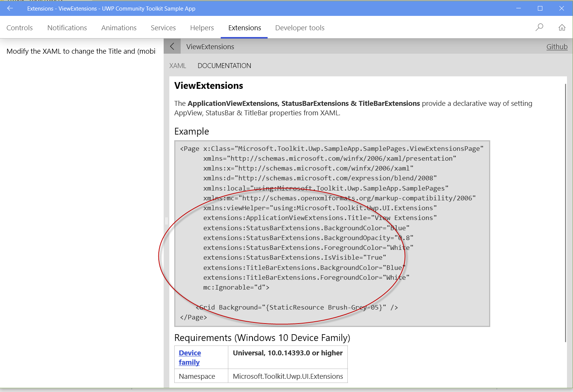Click the Grid Background StaticResource code line
Screen dimensions: 573x392
tap(297, 307)
